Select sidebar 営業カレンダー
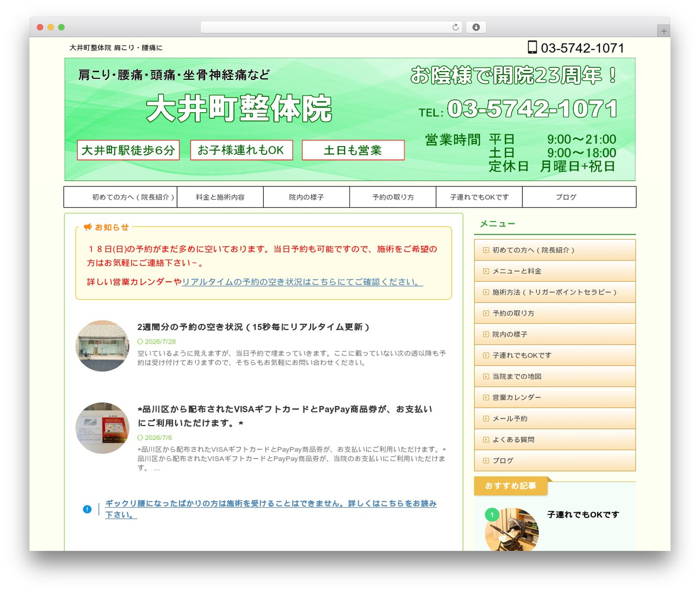Viewport: 700px width, 593px height. click(x=555, y=397)
